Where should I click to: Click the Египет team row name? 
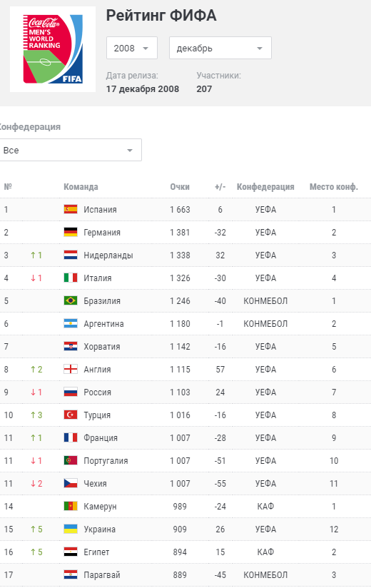tap(97, 552)
